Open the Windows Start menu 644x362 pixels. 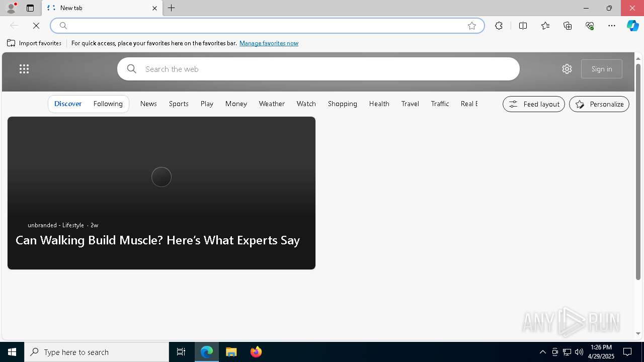(12, 352)
